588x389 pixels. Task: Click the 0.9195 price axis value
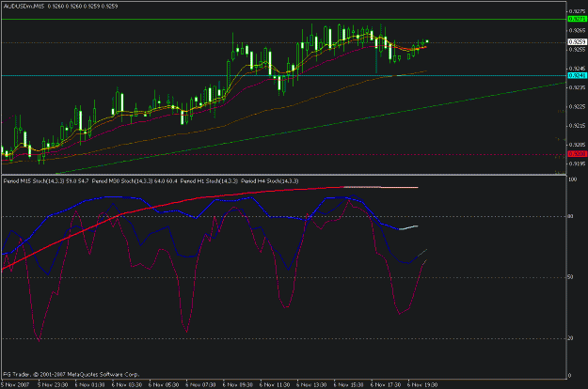click(577, 164)
